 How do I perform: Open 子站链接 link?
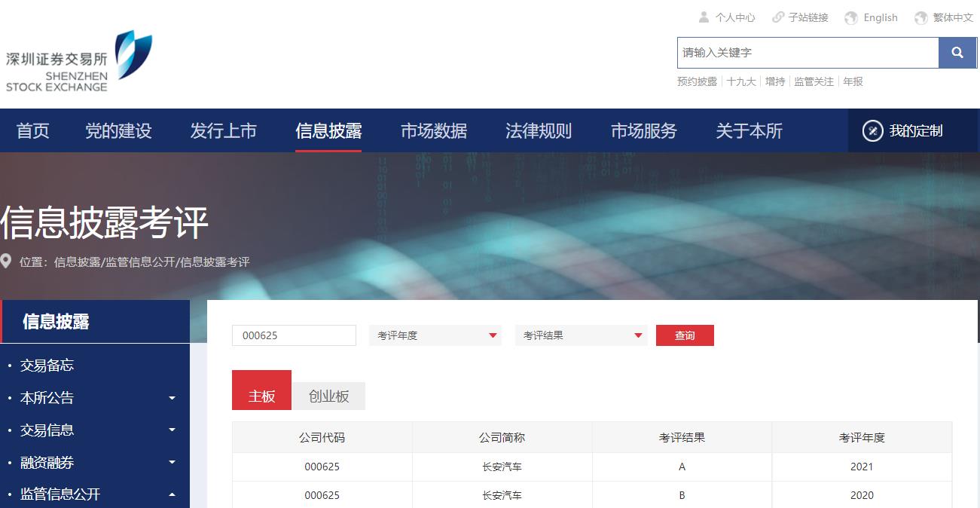[x=808, y=17]
